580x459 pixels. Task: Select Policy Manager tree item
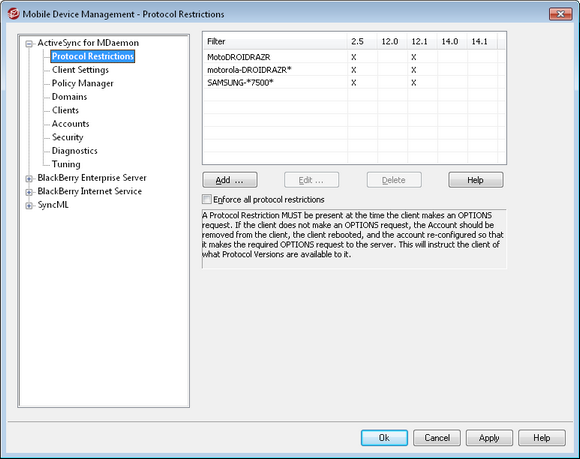82,84
